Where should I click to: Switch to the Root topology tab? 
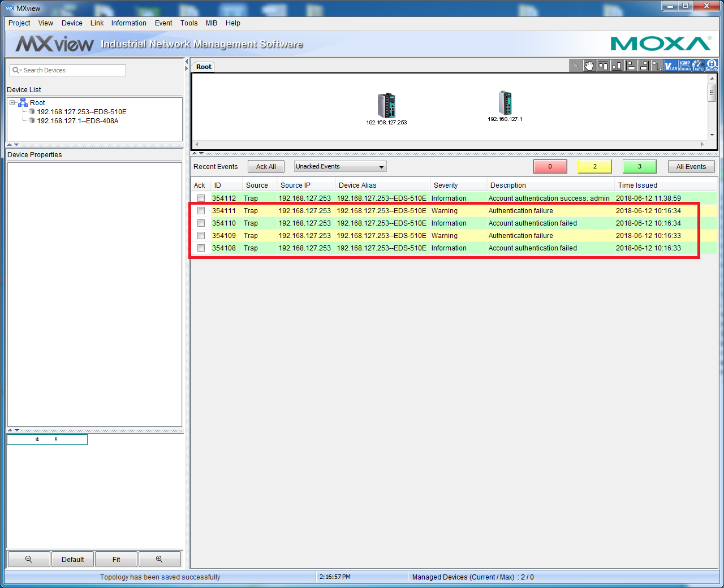coord(204,67)
